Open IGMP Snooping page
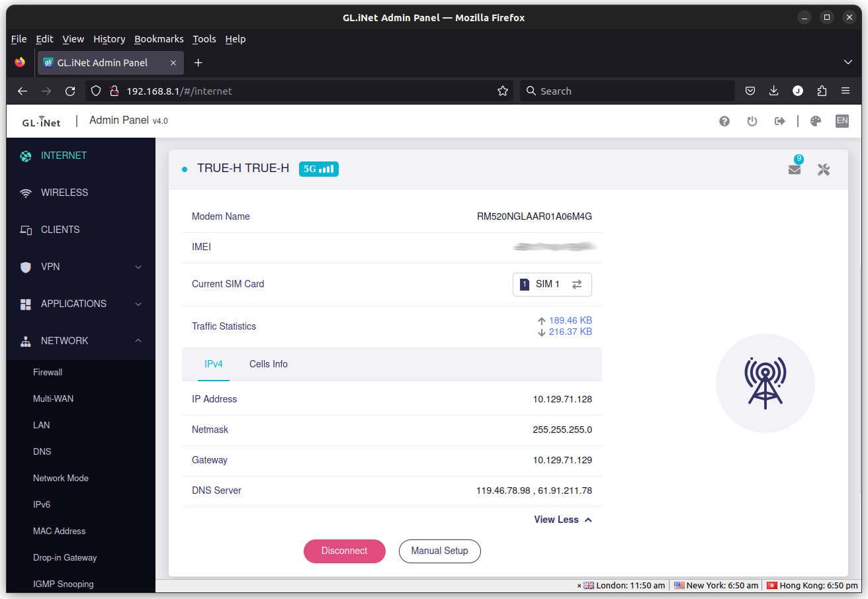The image size is (868, 599). tap(64, 584)
